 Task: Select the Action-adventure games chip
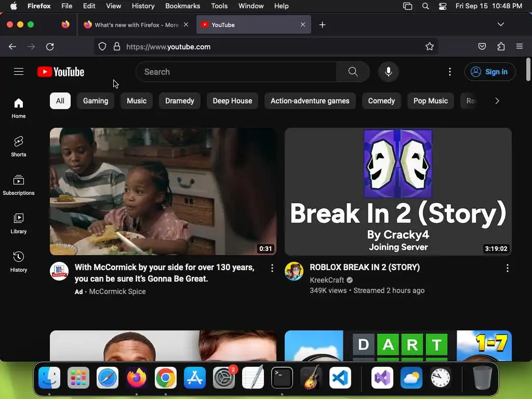(x=310, y=101)
